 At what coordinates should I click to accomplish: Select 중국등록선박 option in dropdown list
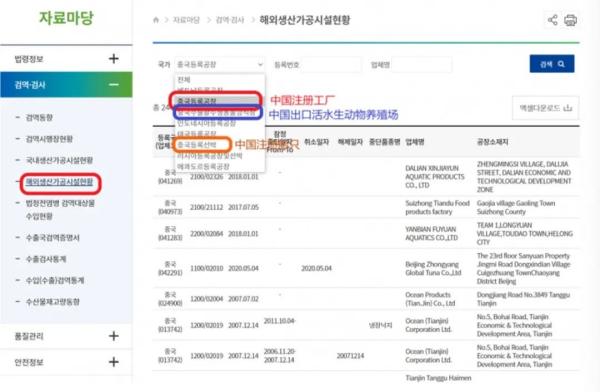(x=197, y=145)
